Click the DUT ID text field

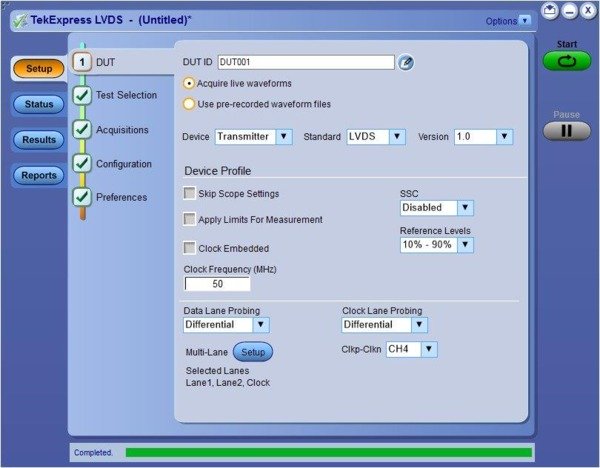[x=306, y=62]
